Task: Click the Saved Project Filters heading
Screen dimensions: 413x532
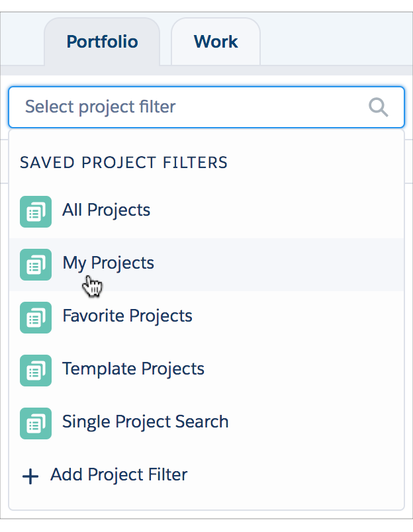Action: (124, 163)
